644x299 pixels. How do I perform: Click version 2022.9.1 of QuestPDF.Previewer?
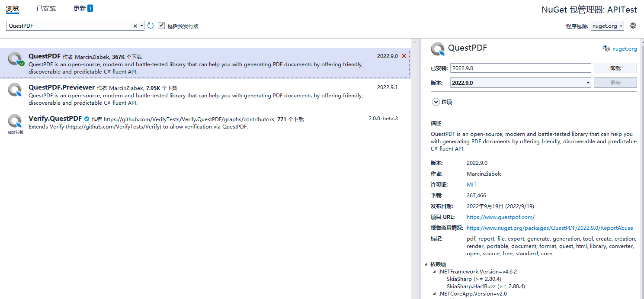click(x=387, y=87)
